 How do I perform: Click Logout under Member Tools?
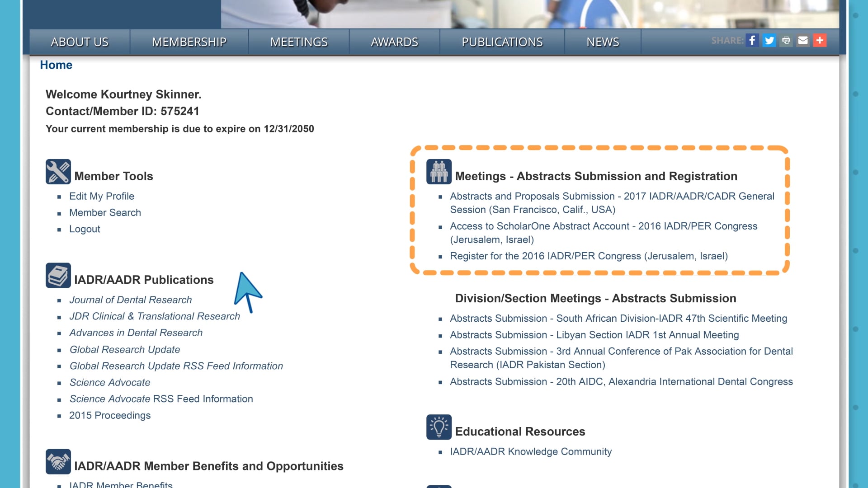pos(85,229)
